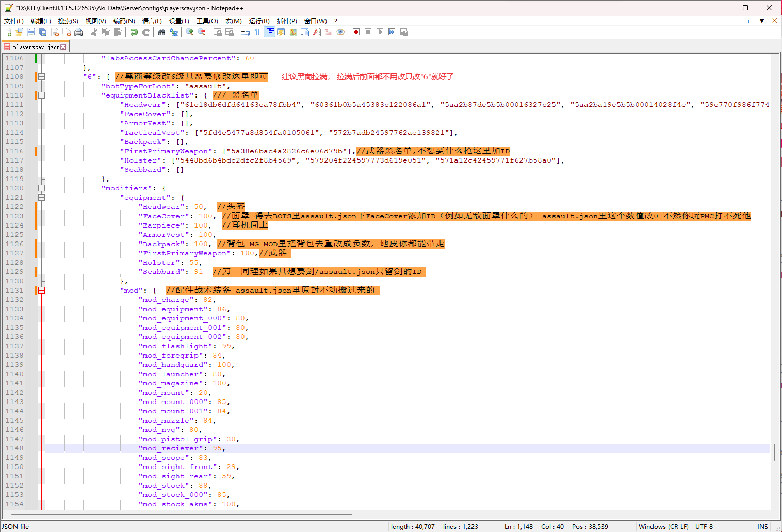Open a file with folder icon
The image size is (782, 532).
click(19, 32)
